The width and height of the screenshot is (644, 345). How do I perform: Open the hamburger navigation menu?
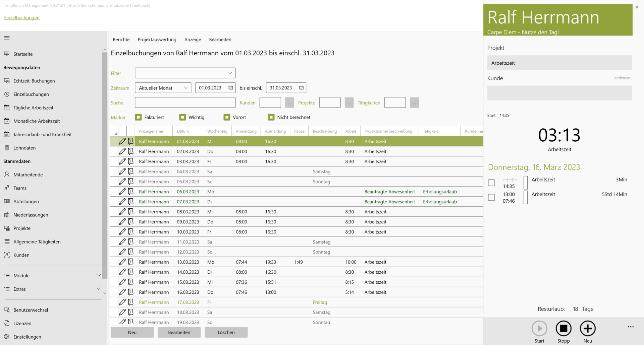pyautogui.click(x=7, y=38)
